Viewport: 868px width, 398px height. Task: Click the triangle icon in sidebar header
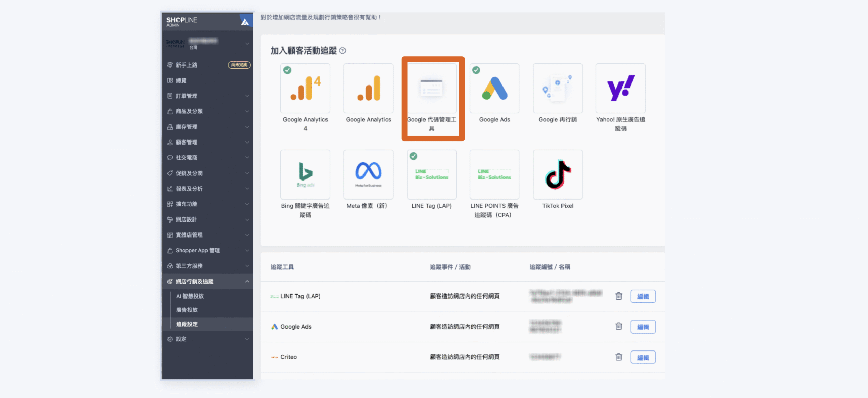[245, 22]
